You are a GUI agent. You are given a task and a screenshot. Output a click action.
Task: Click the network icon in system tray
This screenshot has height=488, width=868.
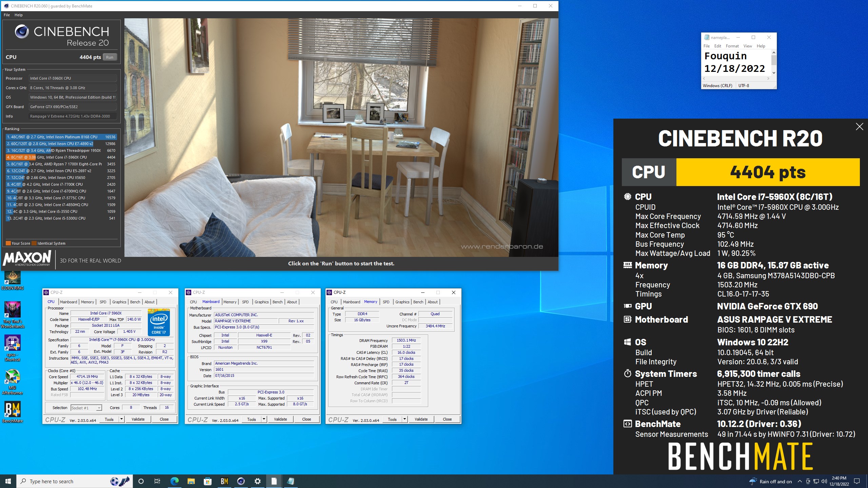click(816, 481)
